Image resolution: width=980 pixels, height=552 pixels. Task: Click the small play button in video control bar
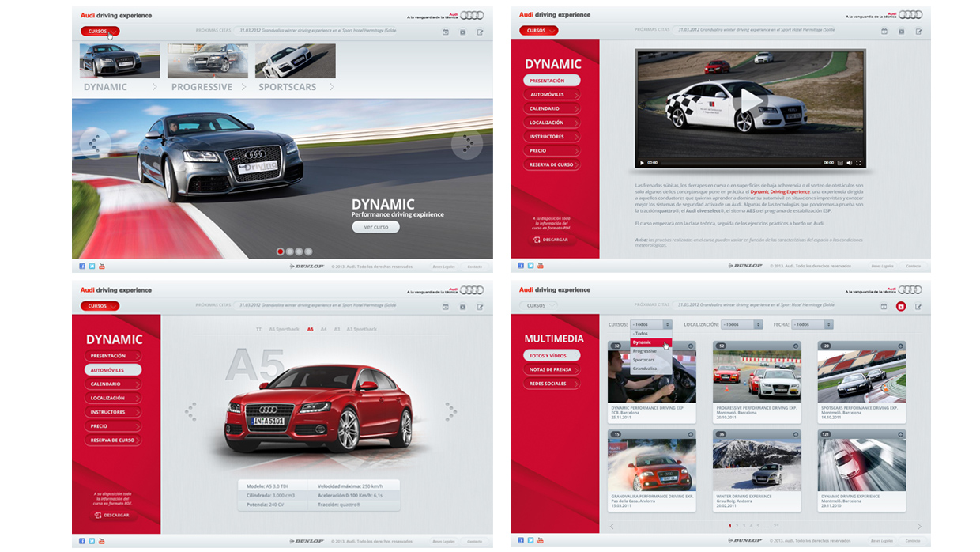pyautogui.click(x=642, y=162)
